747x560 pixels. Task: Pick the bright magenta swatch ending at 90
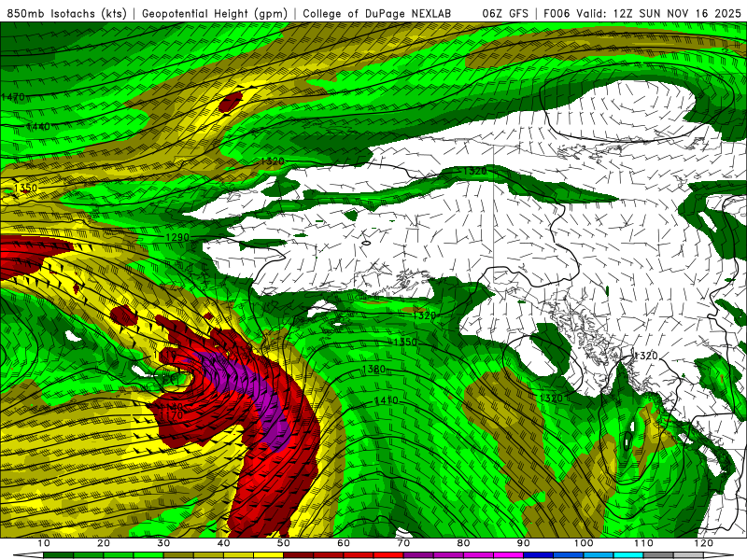tap(509, 555)
